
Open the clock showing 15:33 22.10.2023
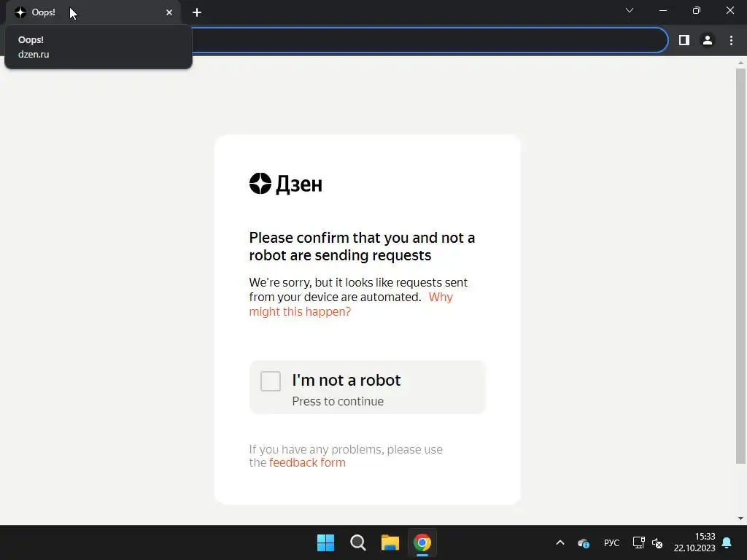pos(694,542)
